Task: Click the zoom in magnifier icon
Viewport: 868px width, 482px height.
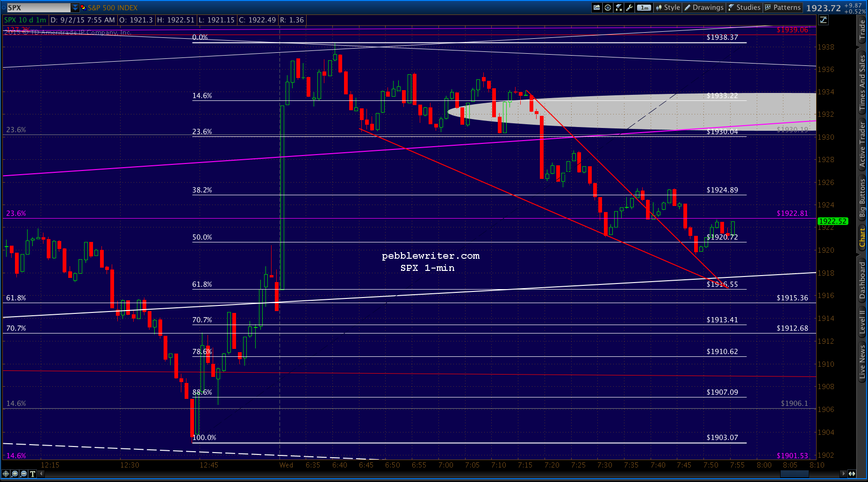Action: [15, 474]
